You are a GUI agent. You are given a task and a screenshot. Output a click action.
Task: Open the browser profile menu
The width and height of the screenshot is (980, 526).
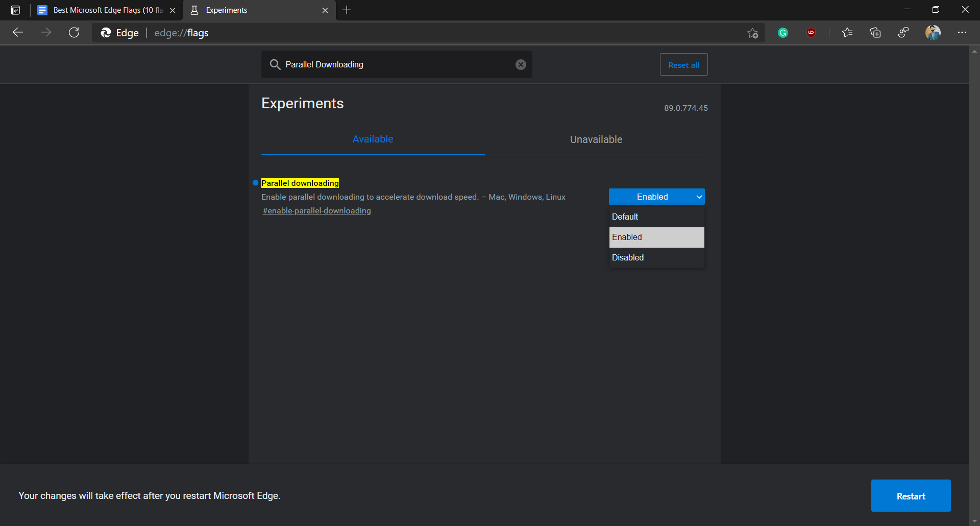click(933, 32)
